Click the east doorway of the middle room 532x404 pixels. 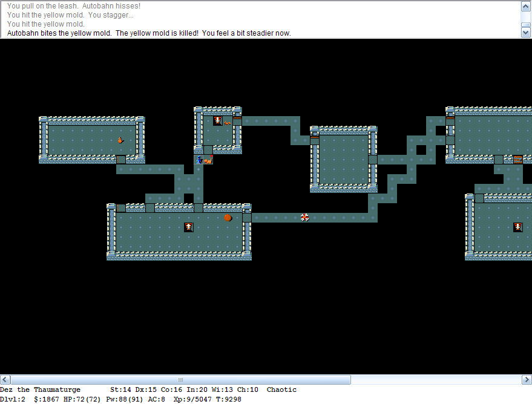[x=373, y=160]
